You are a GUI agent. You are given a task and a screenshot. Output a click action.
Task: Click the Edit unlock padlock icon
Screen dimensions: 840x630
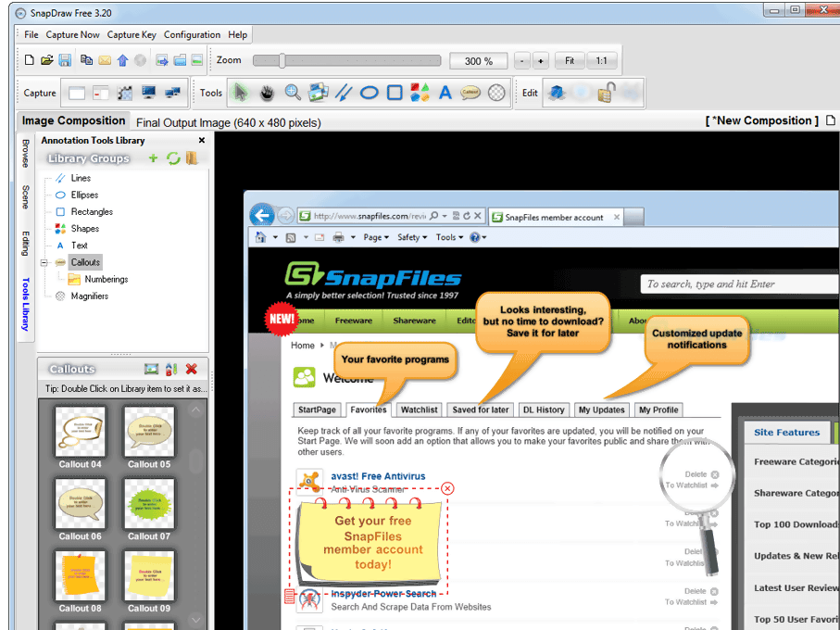pos(606,93)
